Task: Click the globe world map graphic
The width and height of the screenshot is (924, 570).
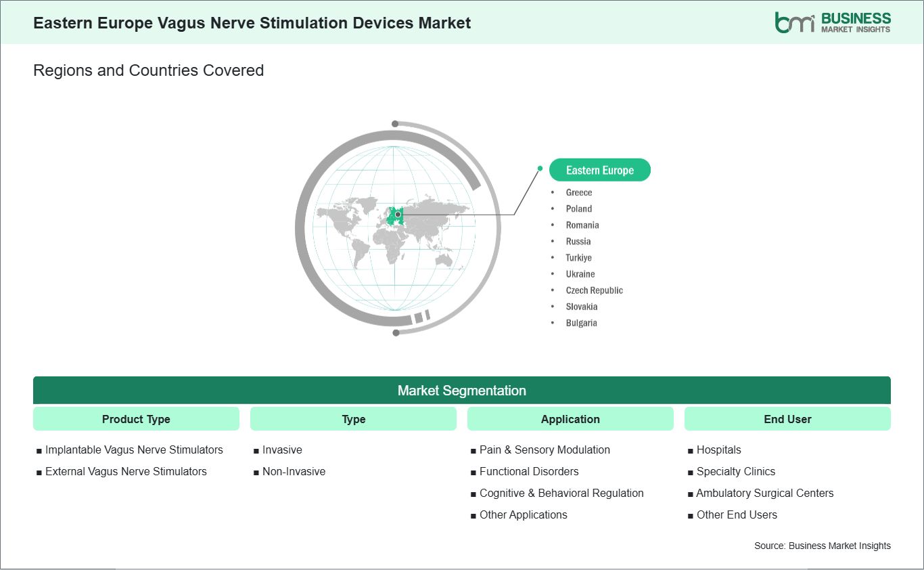Action: [x=398, y=227]
